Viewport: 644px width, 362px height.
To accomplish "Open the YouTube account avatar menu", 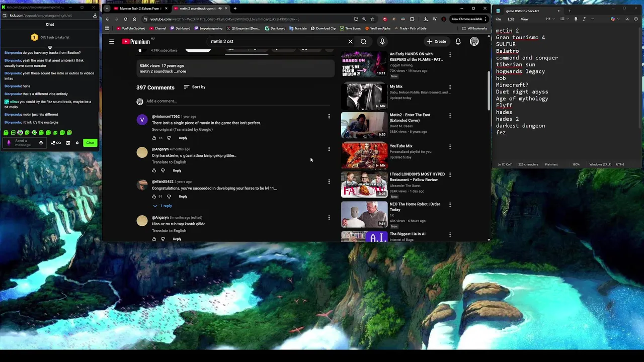I will point(474,42).
